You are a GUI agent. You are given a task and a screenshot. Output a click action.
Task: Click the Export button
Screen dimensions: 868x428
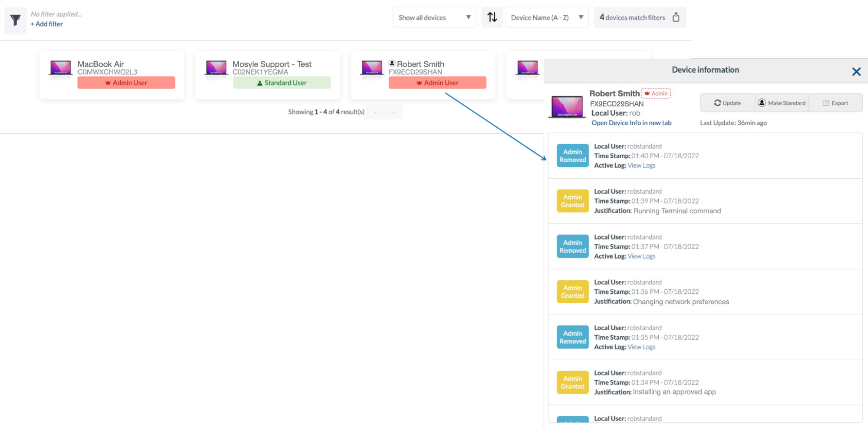(x=835, y=103)
